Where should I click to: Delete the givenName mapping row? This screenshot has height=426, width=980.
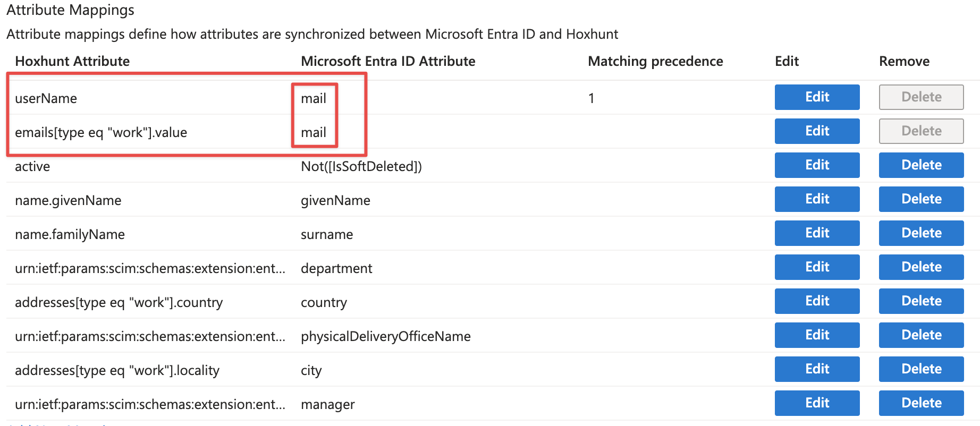pos(921,199)
